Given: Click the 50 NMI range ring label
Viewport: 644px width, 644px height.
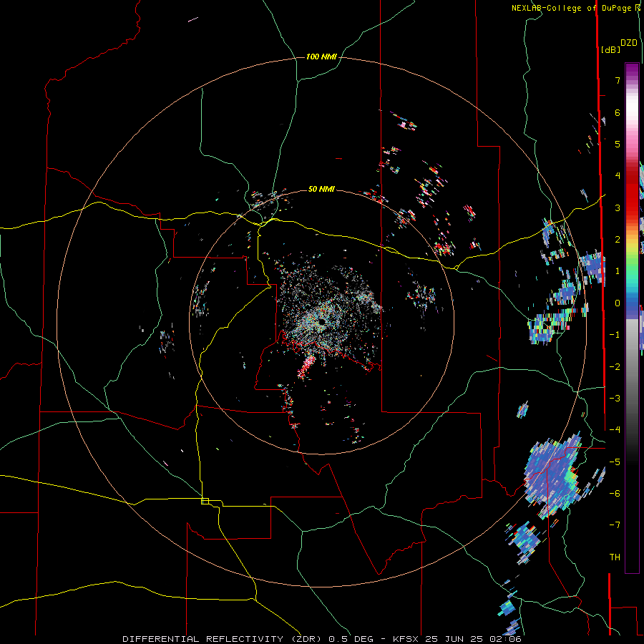Looking at the screenshot, I should (321, 189).
